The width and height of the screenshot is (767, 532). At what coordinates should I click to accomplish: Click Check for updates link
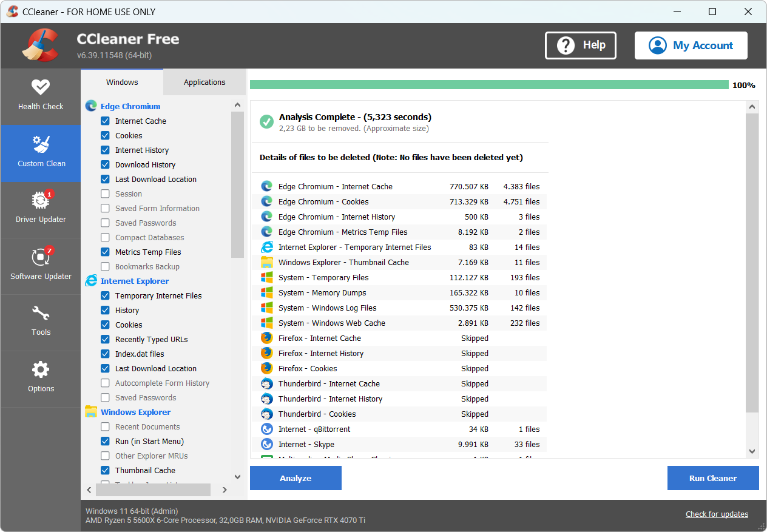point(717,514)
